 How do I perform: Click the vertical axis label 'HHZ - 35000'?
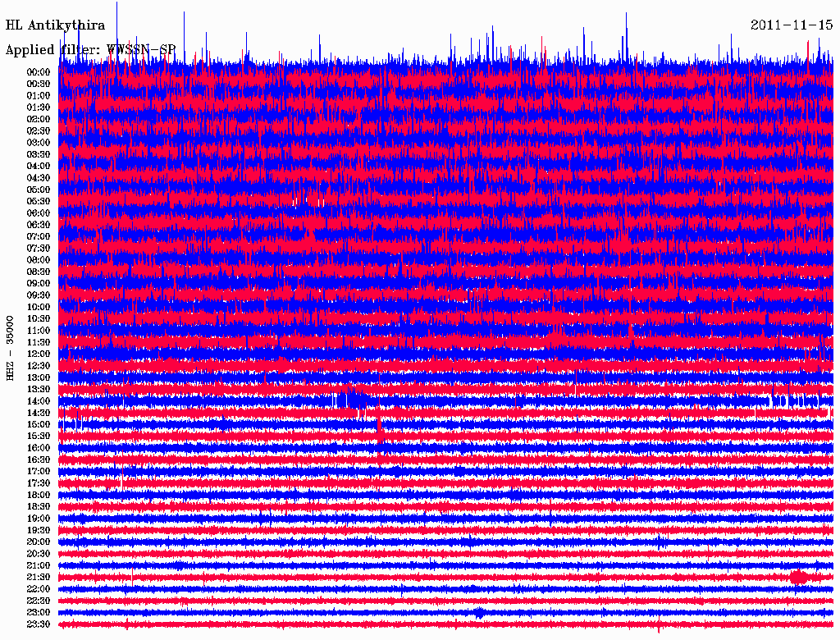coord(10,348)
